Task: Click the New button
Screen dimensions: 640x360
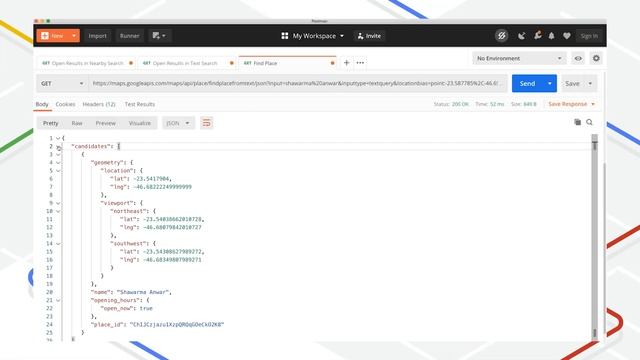Action: pyautogui.click(x=53, y=36)
